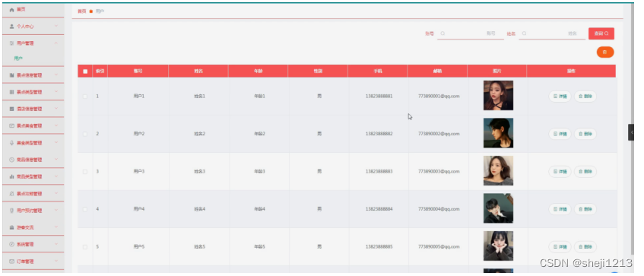The height and width of the screenshot is (276, 644).
Task: Click 删除 for user 用户2
Action: tap(585, 134)
